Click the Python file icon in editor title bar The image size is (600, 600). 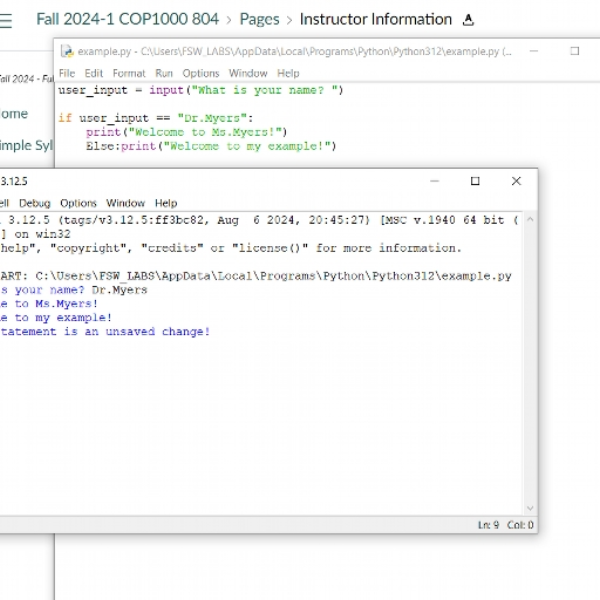[67, 51]
